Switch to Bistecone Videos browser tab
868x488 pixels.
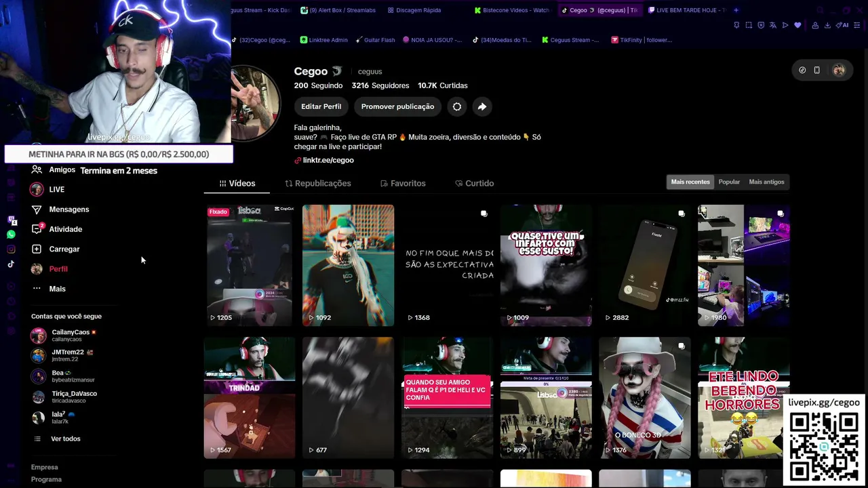[x=512, y=10]
